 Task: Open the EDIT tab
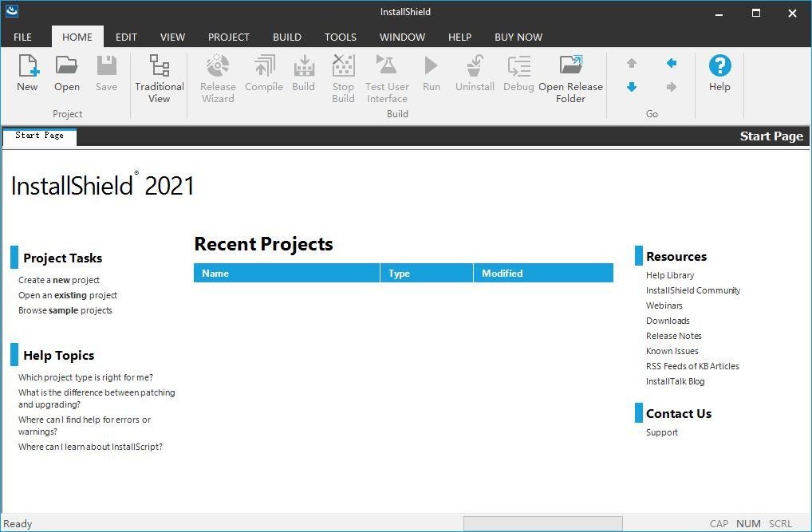tap(126, 37)
